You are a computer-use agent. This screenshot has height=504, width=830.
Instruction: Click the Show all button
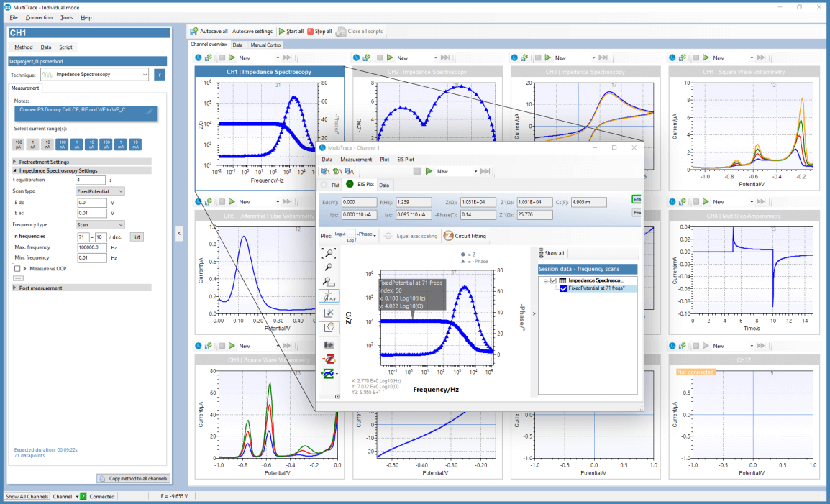pos(551,253)
